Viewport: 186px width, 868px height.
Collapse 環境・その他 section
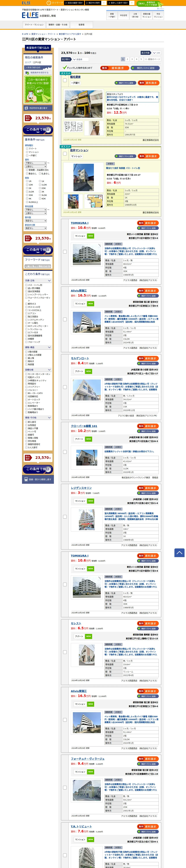(38, 418)
